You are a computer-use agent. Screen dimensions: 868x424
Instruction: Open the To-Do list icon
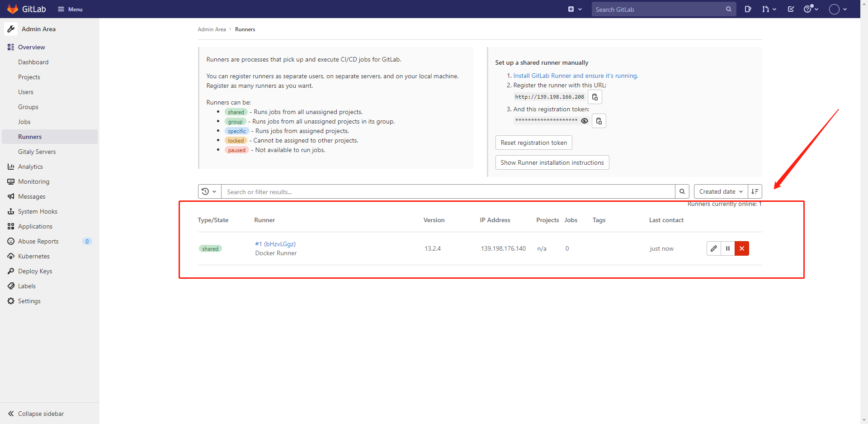click(791, 9)
